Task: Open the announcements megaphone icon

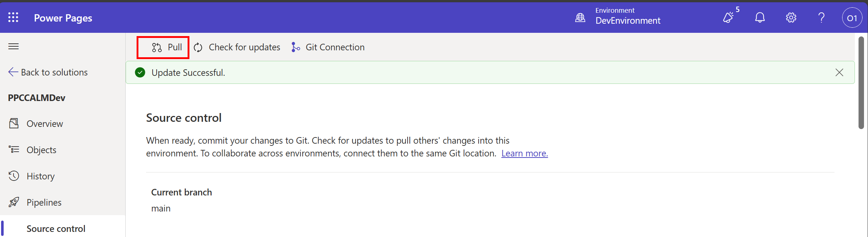Action: tap(728, 18)
